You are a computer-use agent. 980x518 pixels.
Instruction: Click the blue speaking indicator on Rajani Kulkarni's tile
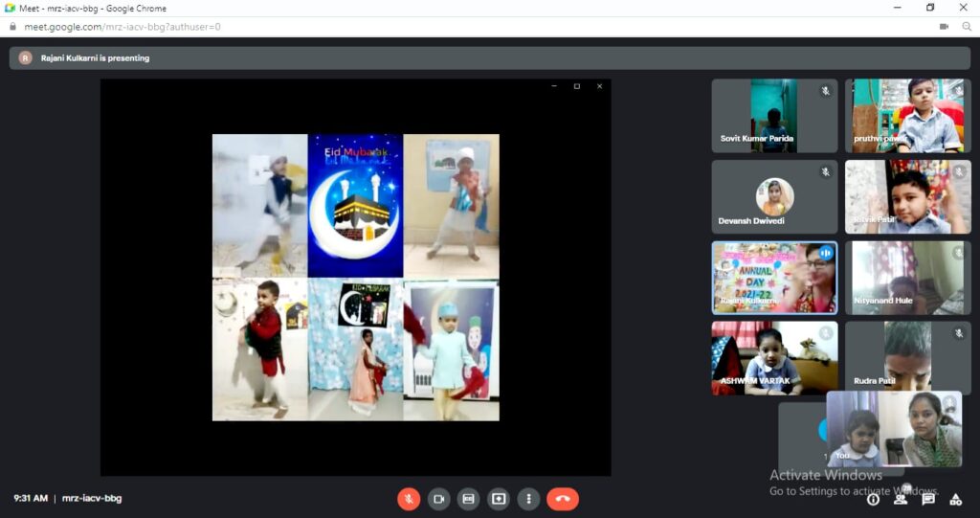click(x=826, y=254)
